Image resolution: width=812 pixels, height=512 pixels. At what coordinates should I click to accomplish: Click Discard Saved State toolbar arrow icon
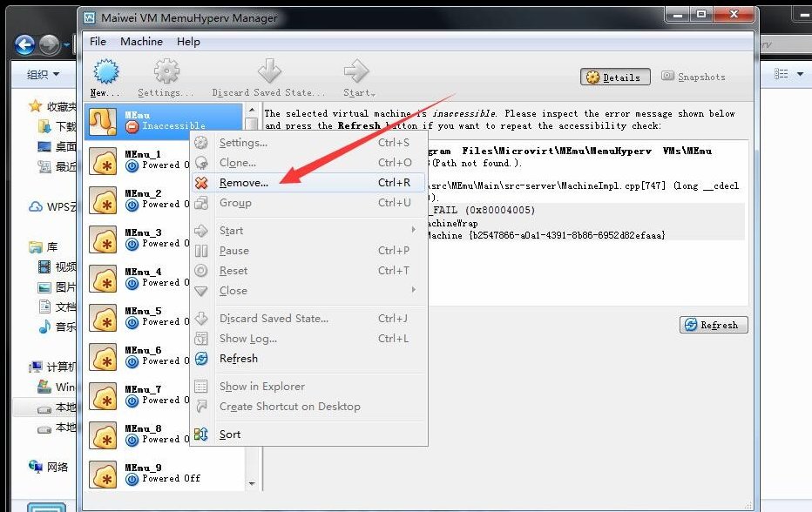point(269,71)
